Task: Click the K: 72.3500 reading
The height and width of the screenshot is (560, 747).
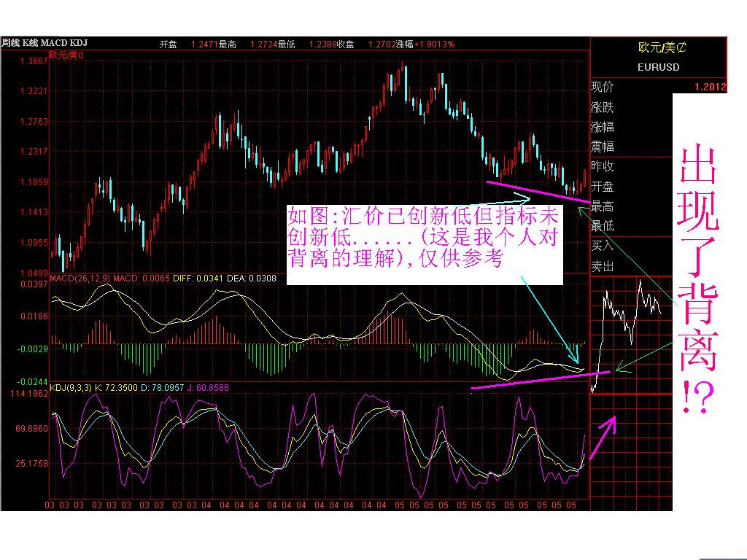Action: coord(116,388)
